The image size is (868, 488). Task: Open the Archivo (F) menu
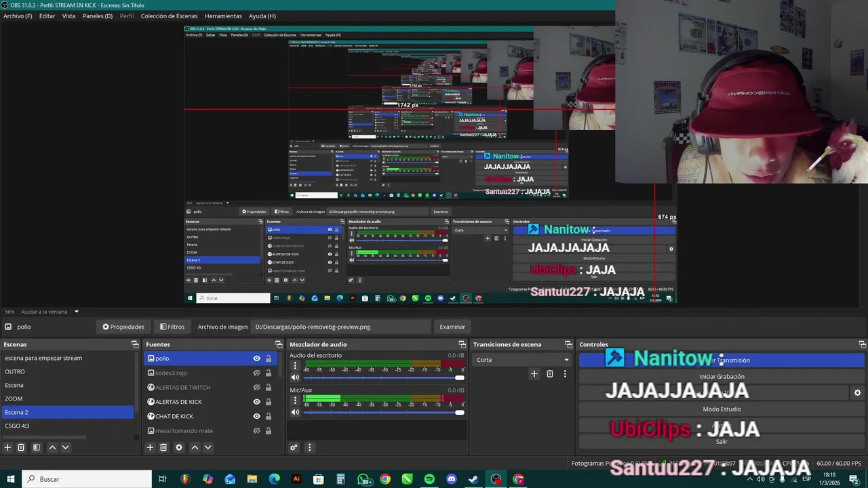[x=18, y=16]
